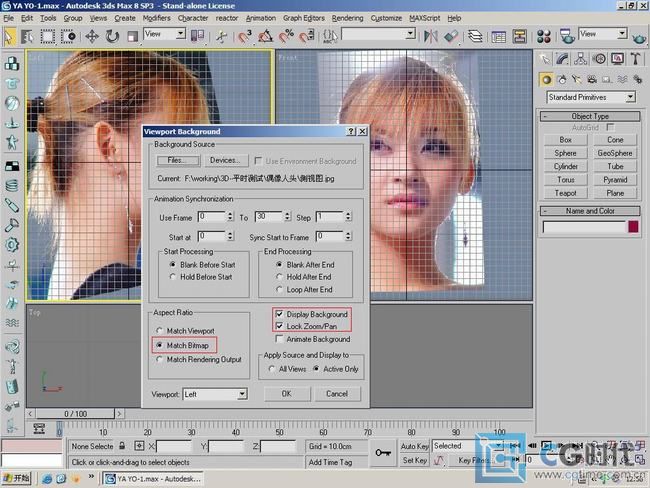The image size is (650, 488).
Task: Activate the Select and Uniform Scale tool
Action: [132, 36]
